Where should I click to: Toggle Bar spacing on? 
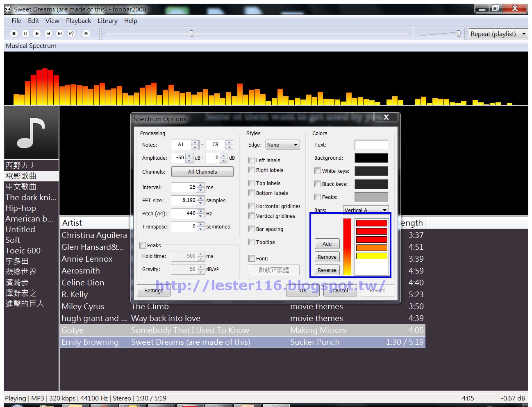(x=252, y=229)
